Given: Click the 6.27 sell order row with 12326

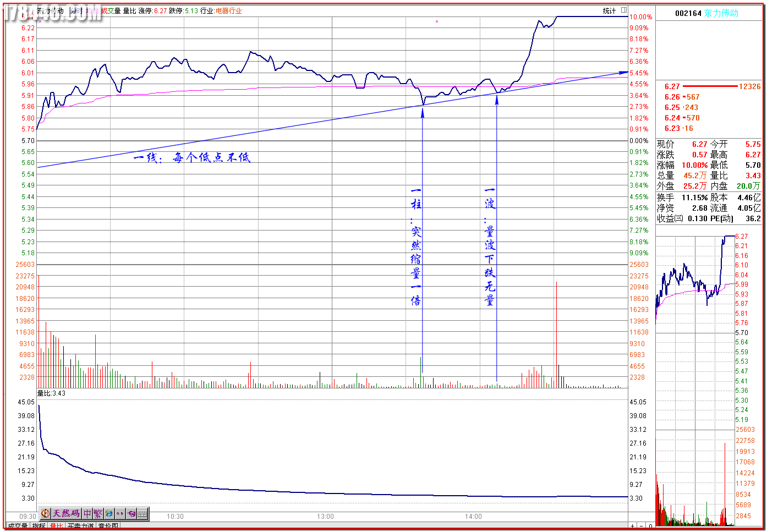Looking at the screenshot, I should 713,86.
